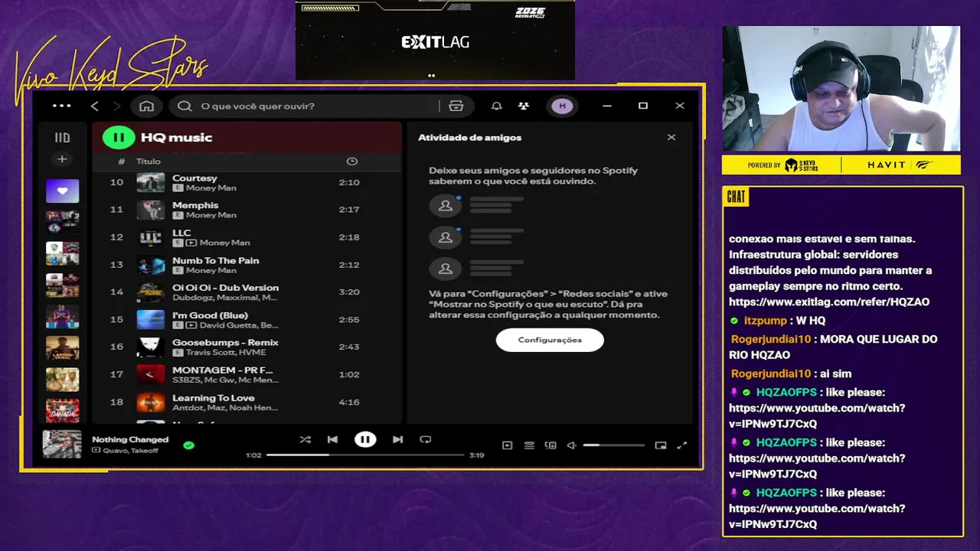The height and width of the screenshot is (551, 980).
Task: Open the exitlag.com/refer/HQZAO link in the chat
Action: point(829,302)
